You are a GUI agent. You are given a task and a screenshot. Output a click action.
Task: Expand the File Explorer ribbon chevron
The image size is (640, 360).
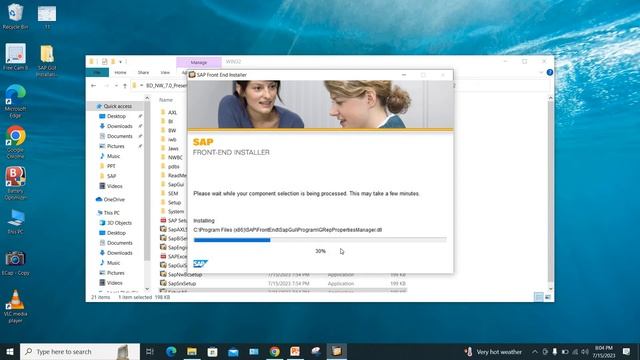pos(541,72)
